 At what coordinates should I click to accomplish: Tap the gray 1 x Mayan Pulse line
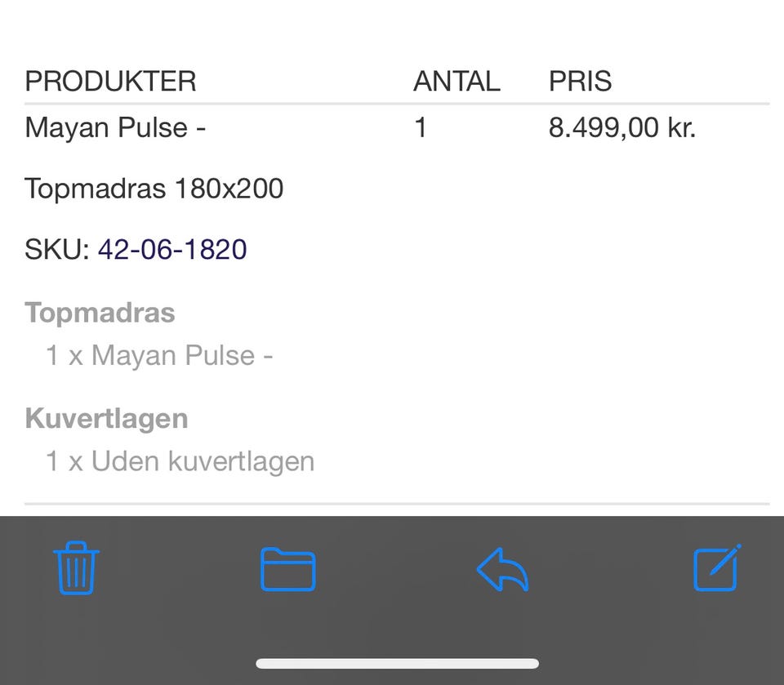pyautogui.click(x=159, y=355)
